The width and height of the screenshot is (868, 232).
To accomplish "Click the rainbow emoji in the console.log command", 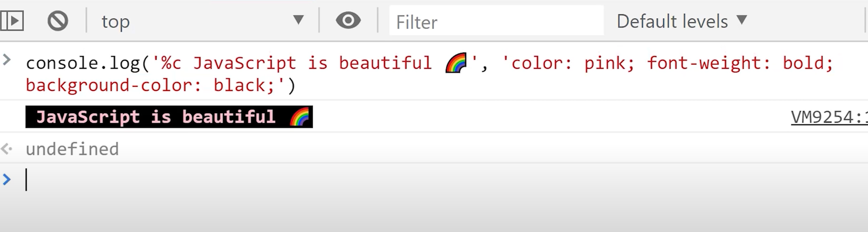I will [x=456, y=63].
